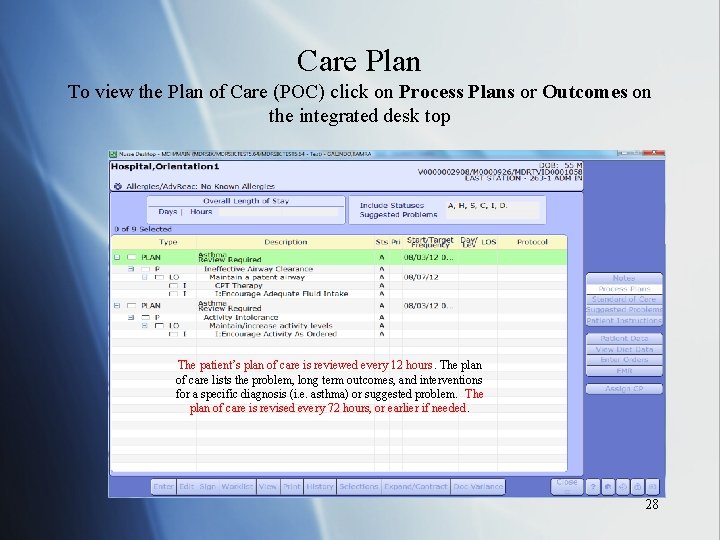This screenshot has width=720, height=540.
Task: Click the Description column header
Action: 286,242
